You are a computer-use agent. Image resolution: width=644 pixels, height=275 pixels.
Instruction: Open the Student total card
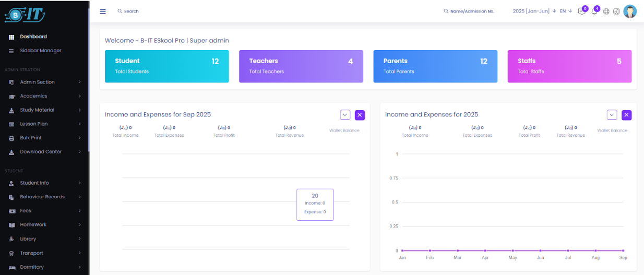pyautogui.click(x=166, y=66)
